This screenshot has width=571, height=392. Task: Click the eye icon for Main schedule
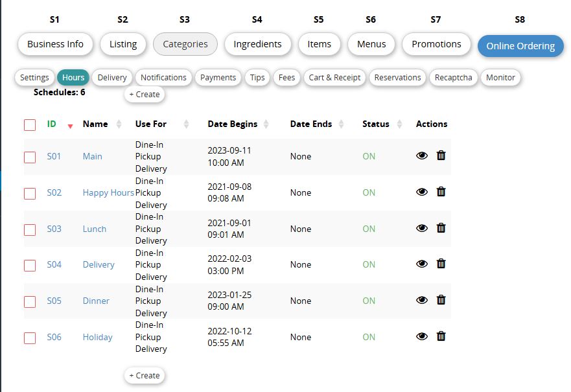422,156
